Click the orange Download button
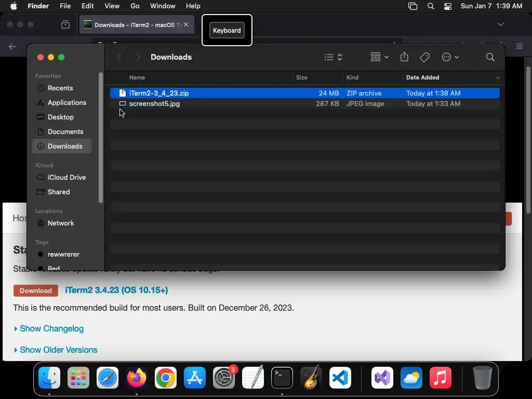This screenshot has height=399, width=532. coord(36,290)
